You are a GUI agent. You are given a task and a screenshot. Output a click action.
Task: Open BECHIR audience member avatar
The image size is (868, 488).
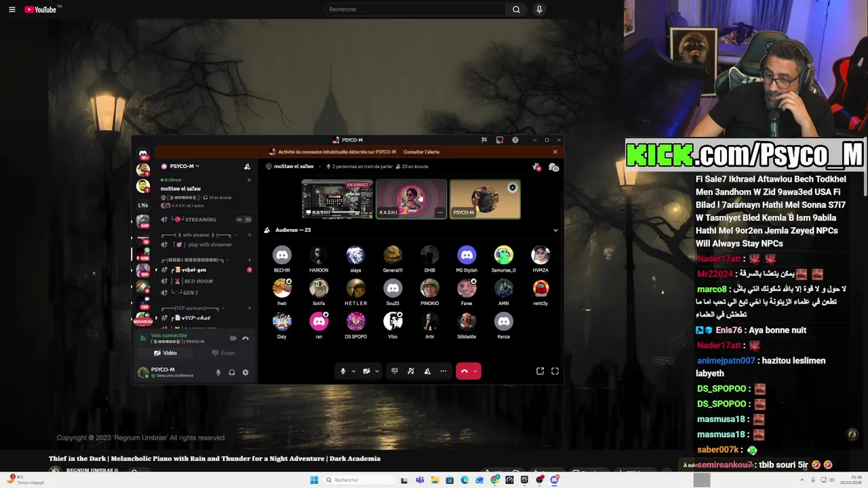coord(282,255)
